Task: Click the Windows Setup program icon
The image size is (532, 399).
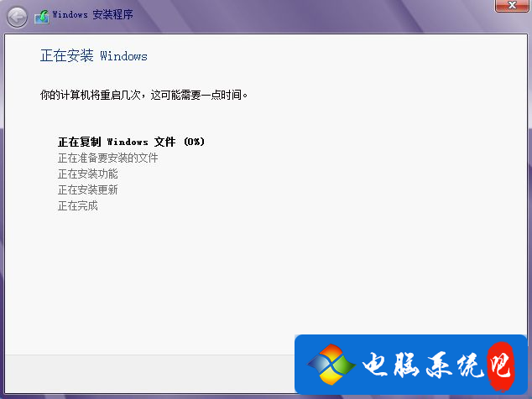Action: (x=42, y=17)
